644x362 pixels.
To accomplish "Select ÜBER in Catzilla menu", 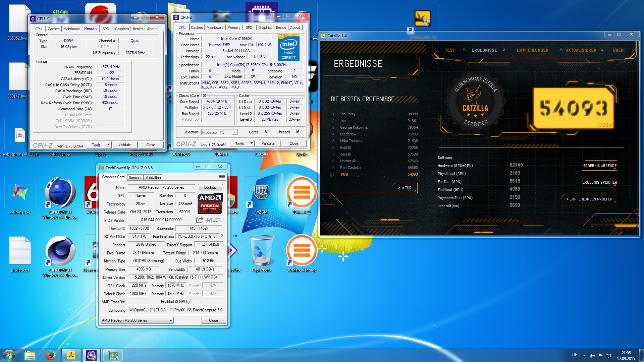I will 618,50.
